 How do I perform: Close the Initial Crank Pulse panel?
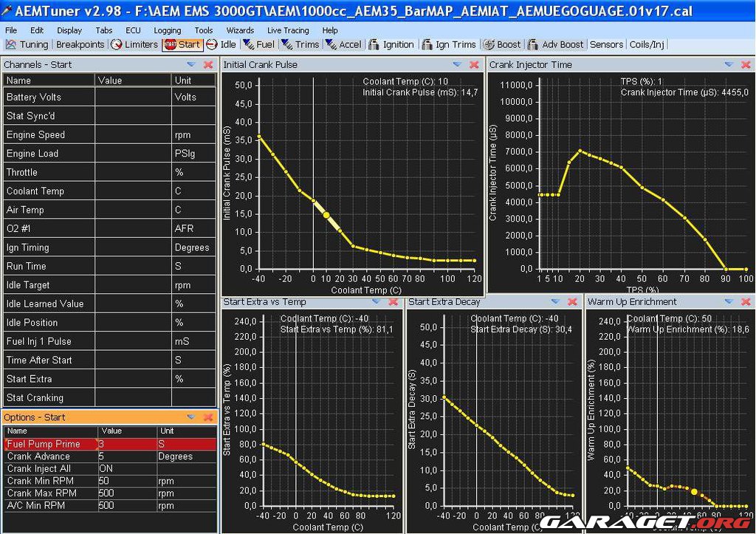click(475, 64)
